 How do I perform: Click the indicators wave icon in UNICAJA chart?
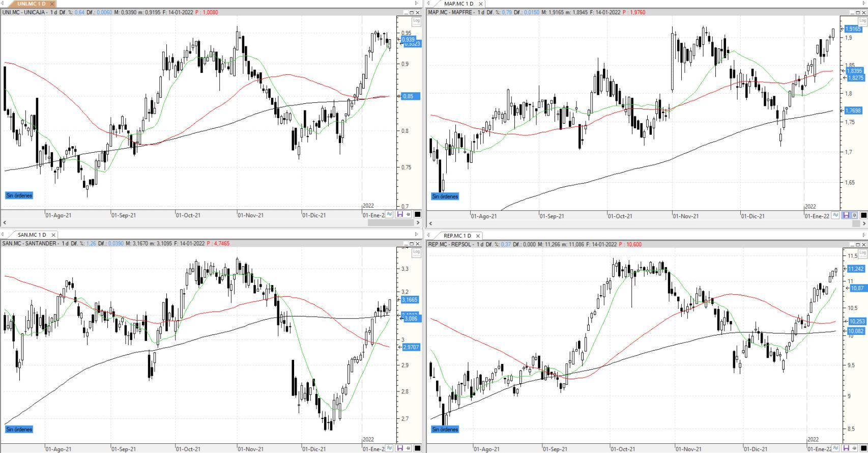(390, 215)
